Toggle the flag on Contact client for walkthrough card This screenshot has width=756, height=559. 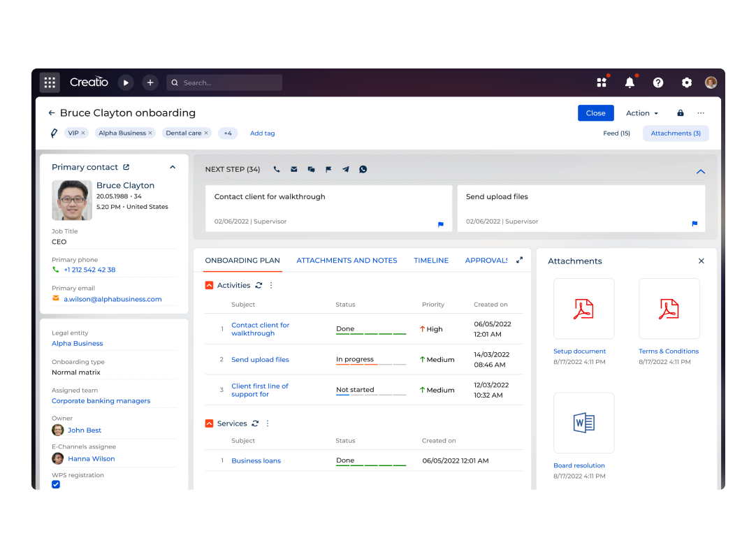point(440,224)
